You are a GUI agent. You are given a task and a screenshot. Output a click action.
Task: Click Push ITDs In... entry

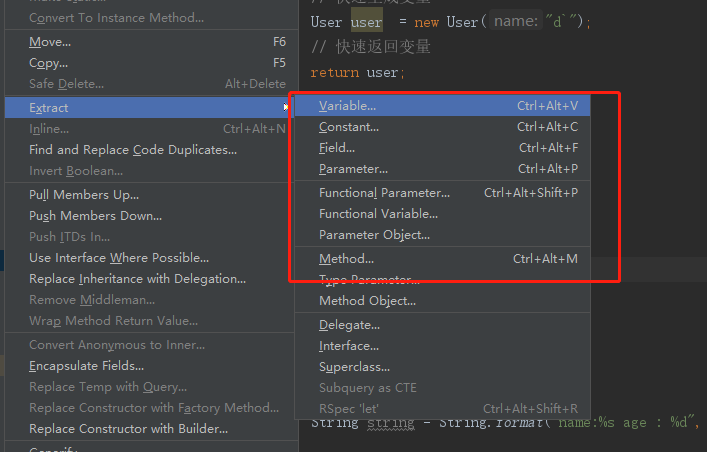click(x=149, y=237)
